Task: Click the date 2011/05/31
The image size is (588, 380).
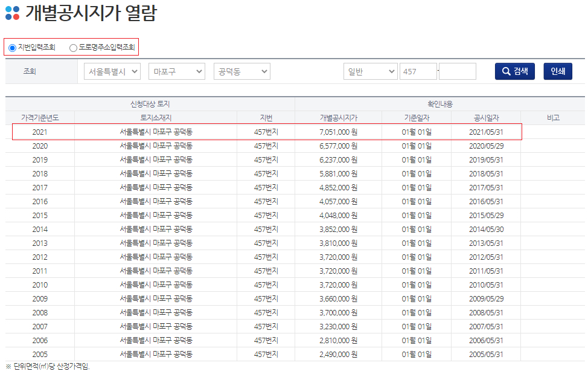Action: pos(486,271)
